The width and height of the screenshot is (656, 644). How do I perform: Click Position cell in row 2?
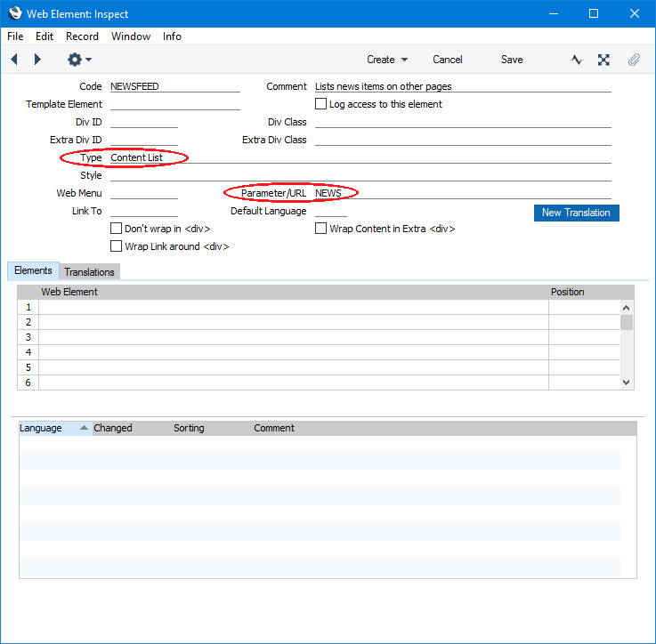[x=584, y=322]
